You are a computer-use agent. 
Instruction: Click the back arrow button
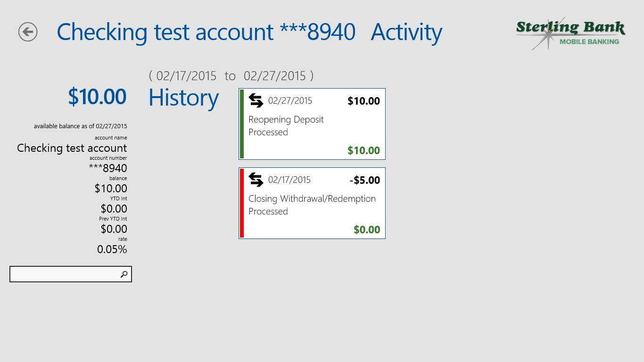click(x=28, y=32)
